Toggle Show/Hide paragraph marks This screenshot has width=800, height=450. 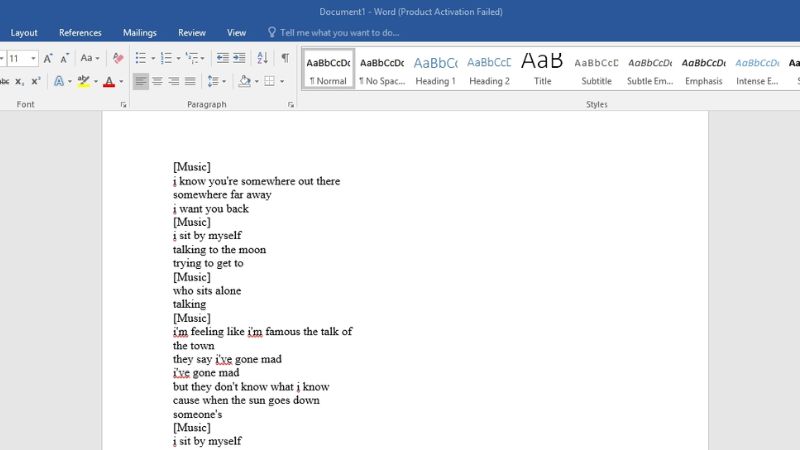285,58
